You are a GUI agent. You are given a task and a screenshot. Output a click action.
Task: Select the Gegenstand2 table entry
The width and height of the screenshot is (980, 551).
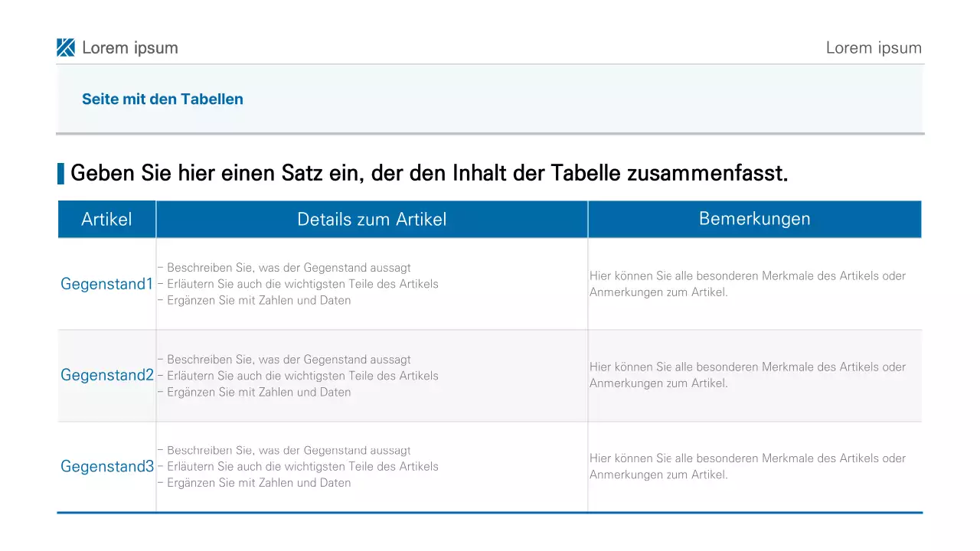106,374
